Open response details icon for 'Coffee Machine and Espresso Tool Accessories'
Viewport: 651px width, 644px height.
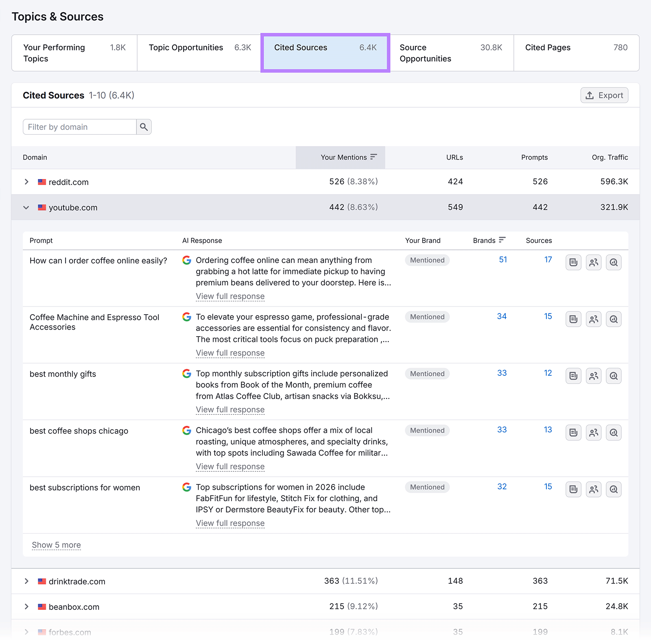573,319
